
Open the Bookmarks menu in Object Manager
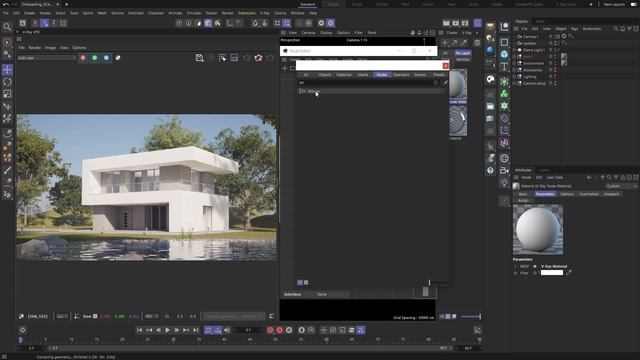coord(592,29)
